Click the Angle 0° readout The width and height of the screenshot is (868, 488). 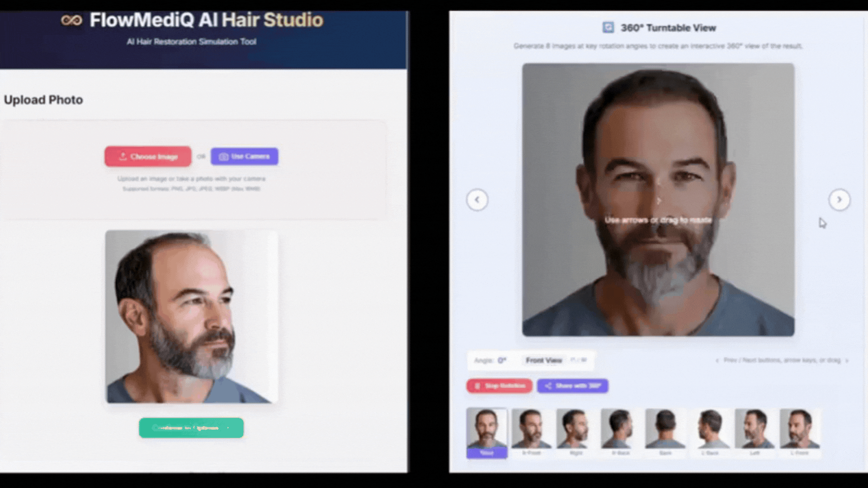click(x=490, y=360)
